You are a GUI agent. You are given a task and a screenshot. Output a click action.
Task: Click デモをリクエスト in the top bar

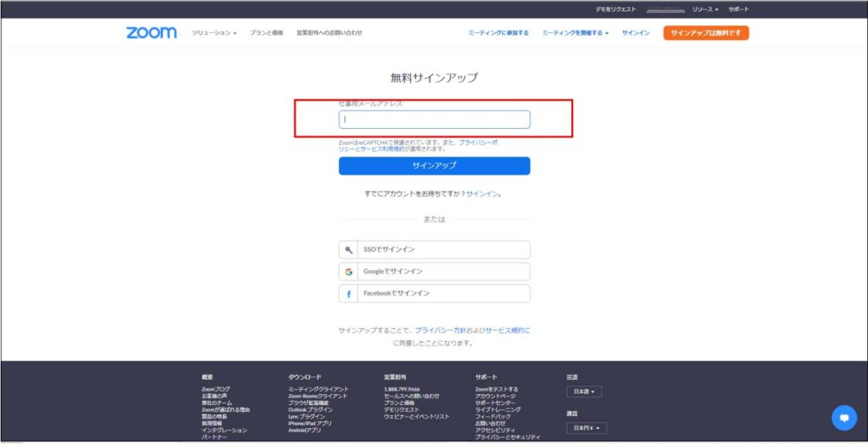pyautogui.click(x=615, y=9)
